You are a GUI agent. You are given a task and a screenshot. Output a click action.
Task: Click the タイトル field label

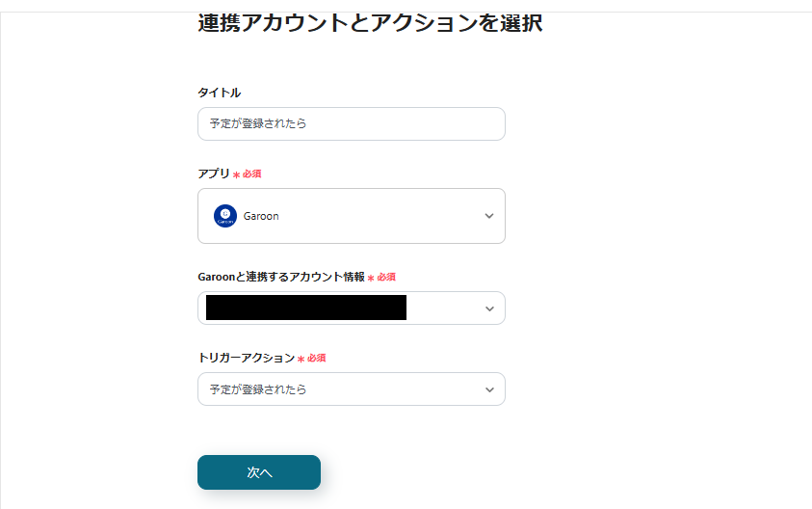pos(219,93)
